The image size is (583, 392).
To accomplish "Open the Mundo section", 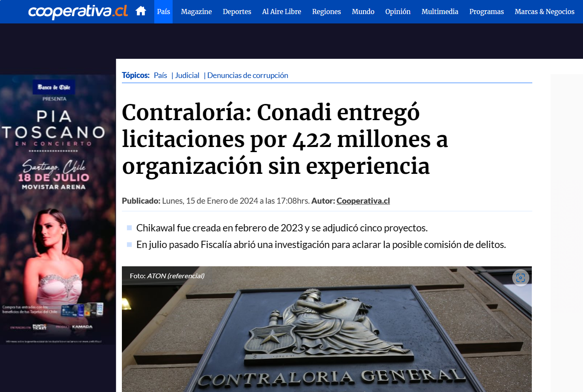I will tap(363, 12).
